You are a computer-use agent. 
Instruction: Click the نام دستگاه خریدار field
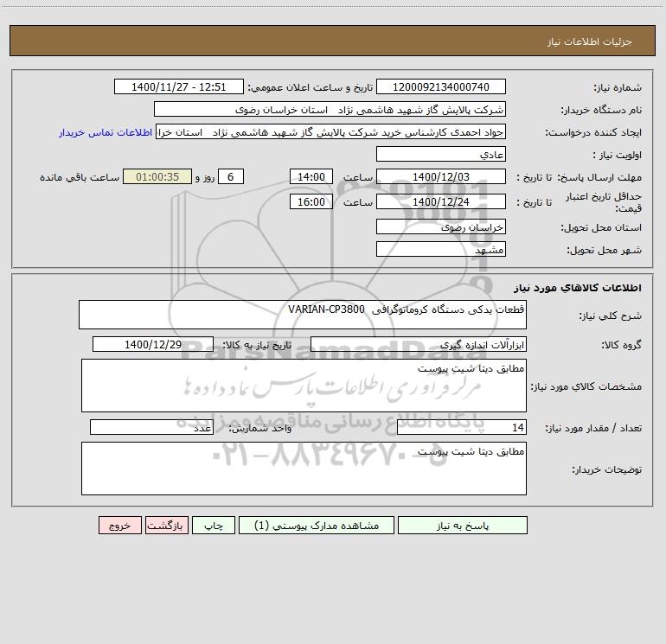click(x=330, y=109)
